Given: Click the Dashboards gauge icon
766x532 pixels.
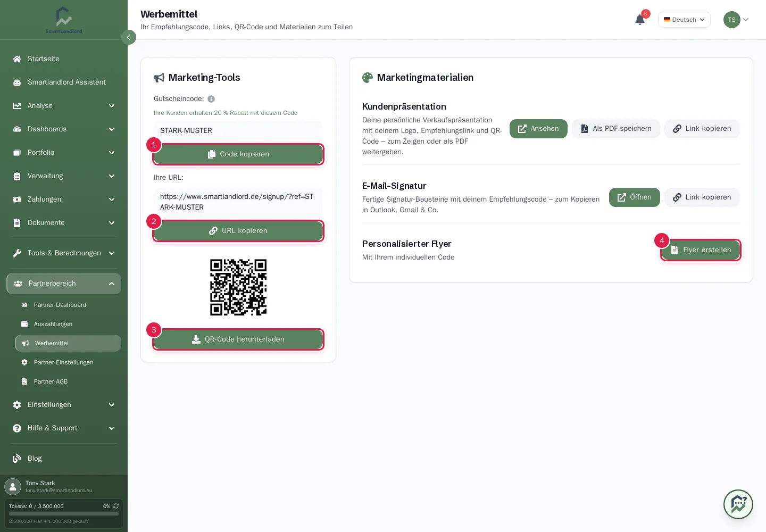Looking at the screenshot, I should [x=17, y=129].
